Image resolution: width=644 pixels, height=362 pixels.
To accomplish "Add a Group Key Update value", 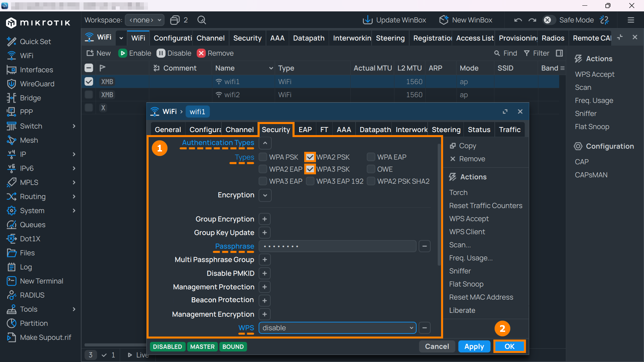I will pos(265,233).
